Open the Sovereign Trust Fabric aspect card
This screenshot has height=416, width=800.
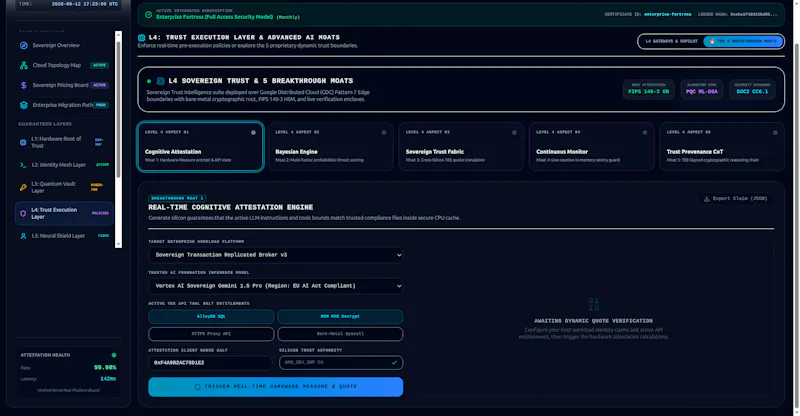461,146
